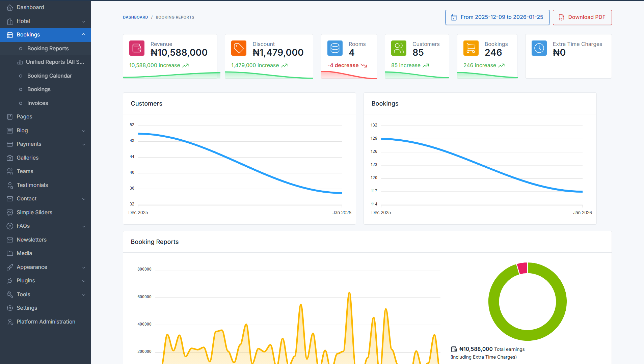Select Invoices in the Bookings submenu
This screenshot has width=644, height=364.
[x=37, y=103]
